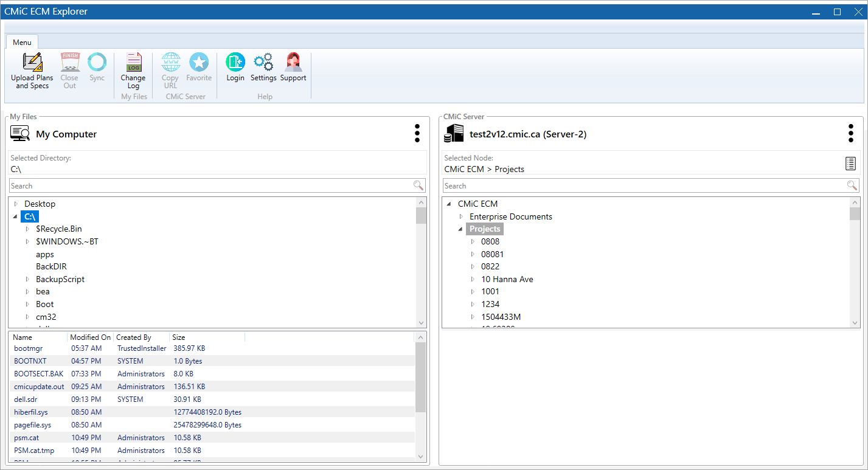Select the BOOTSECT.BAK file
This screenshot has height=470, width=868.
click(x=213, y=374)
